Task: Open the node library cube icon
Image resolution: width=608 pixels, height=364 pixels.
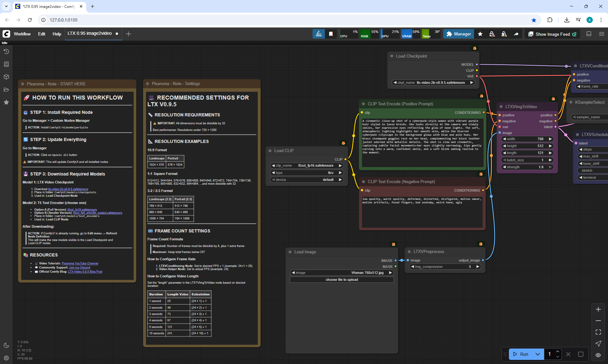Action: 6,77
